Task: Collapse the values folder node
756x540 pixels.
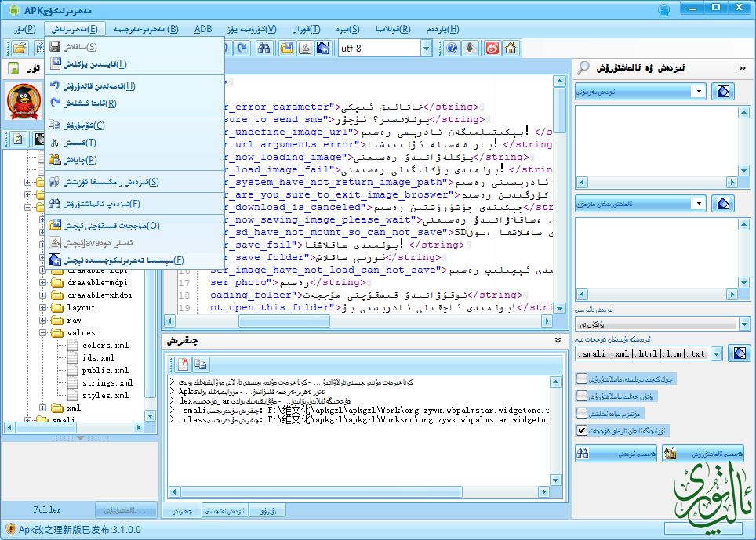Action: pos(42,332)
